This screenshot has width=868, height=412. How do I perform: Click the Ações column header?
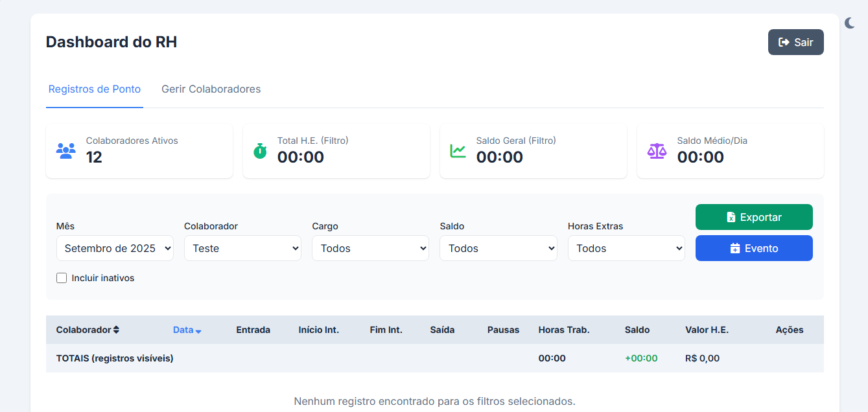(790, 330)
